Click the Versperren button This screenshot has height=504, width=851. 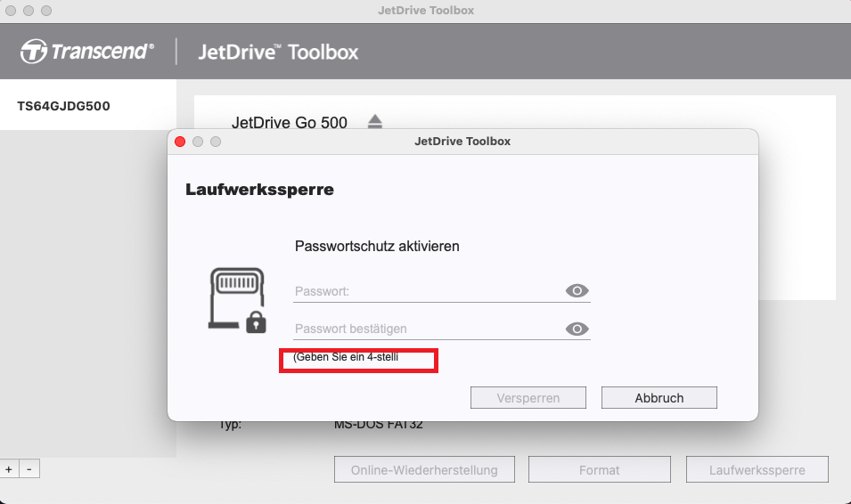click(x=528, y=398)
